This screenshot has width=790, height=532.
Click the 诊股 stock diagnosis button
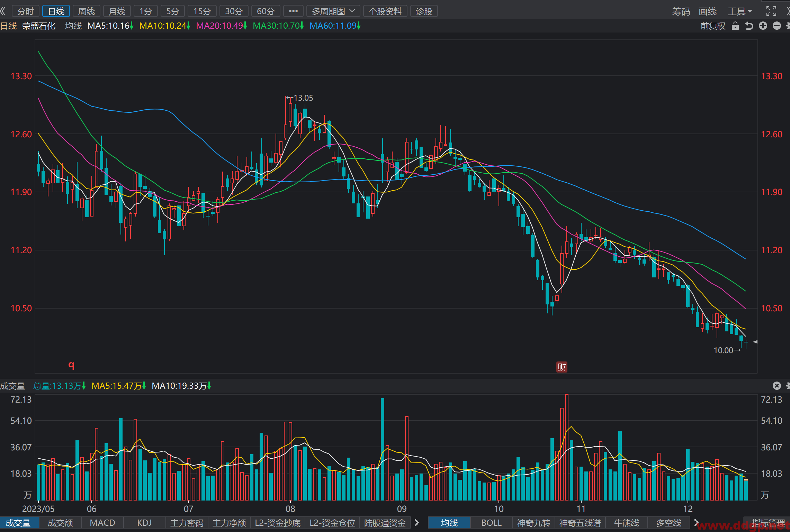coord(424,11)
